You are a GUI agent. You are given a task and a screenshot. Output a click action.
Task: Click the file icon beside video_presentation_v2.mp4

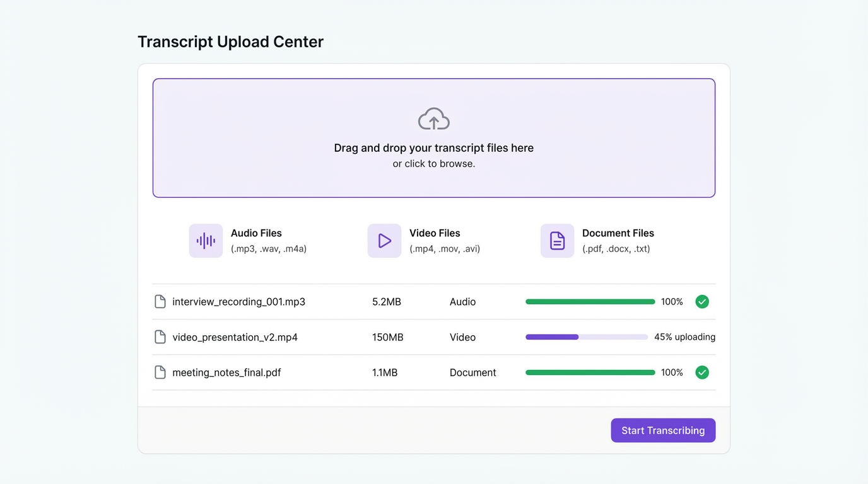click(160, 337)
